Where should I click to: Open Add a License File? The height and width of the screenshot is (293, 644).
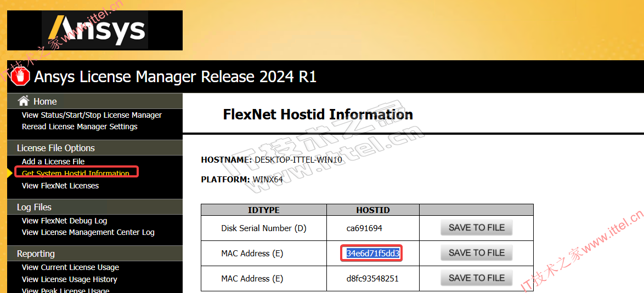point(53,162)
